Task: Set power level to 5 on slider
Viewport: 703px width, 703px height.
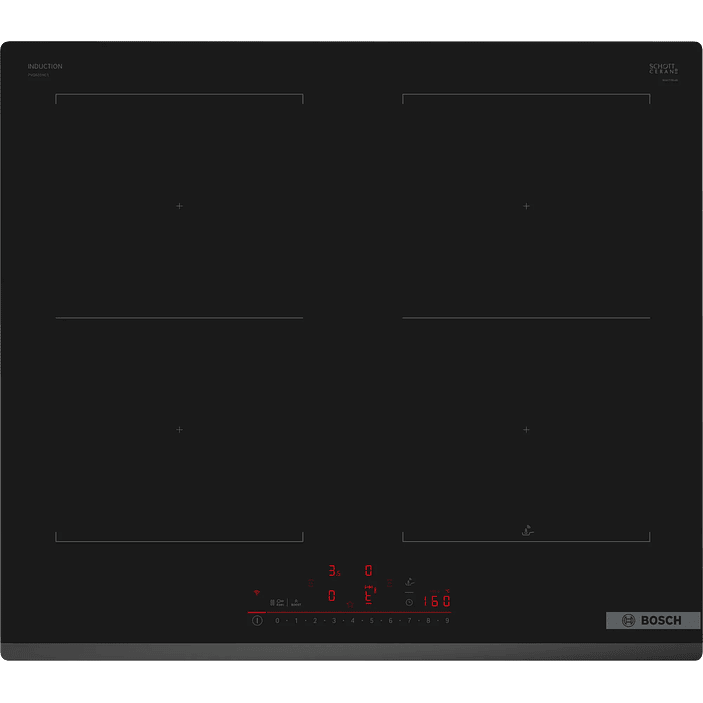Action: click(x=371, y=621)
